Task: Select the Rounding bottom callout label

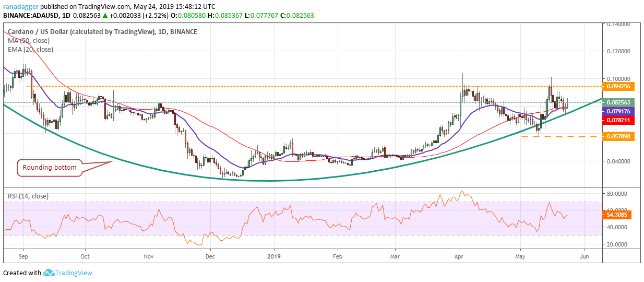Action: (x=49, y=168)
